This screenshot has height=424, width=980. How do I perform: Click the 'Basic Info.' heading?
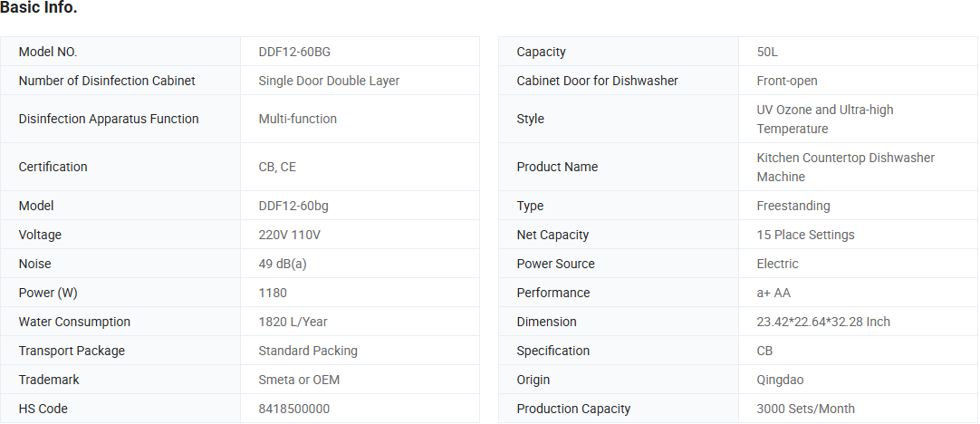tap(39, 9)
